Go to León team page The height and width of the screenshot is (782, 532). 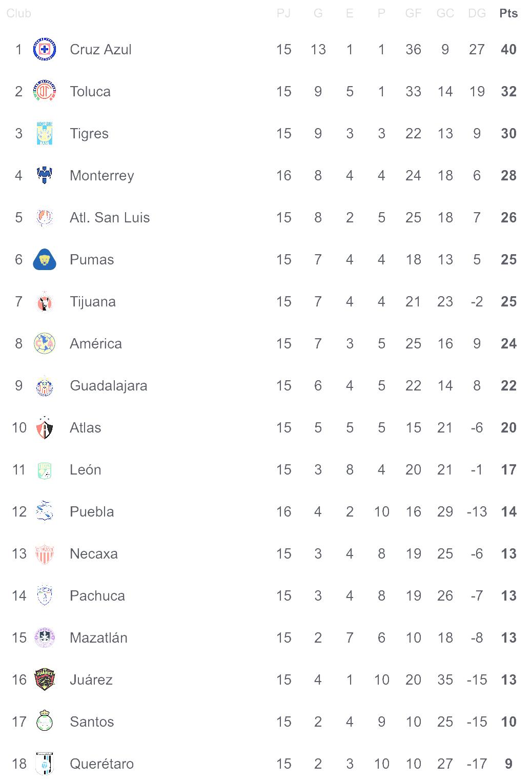click(x=85, y=470)
